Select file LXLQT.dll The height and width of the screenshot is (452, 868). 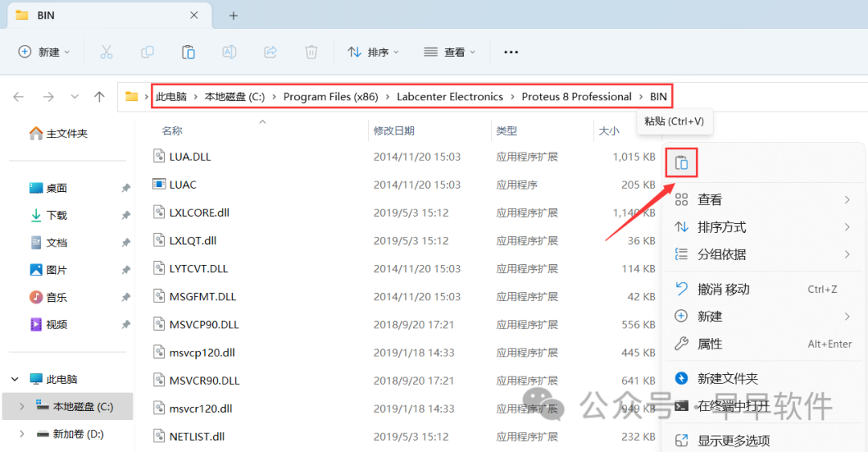coord(193,241)
